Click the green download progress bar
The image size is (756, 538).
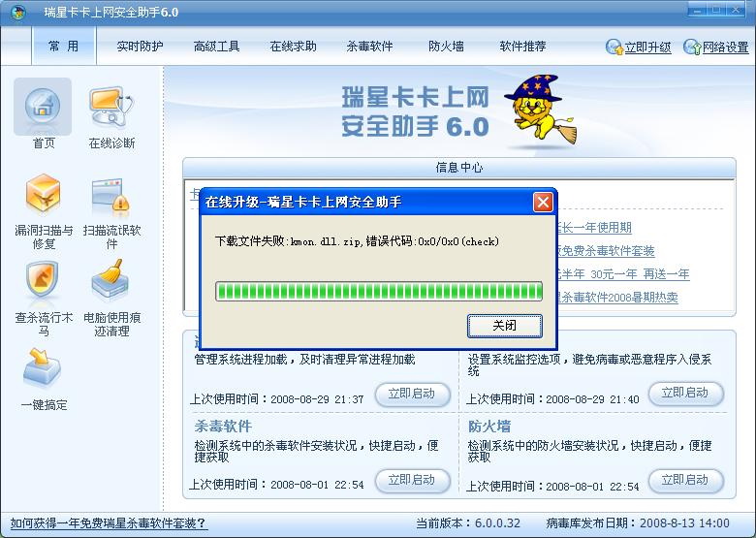pyautogui.click(x=379, y=291)
